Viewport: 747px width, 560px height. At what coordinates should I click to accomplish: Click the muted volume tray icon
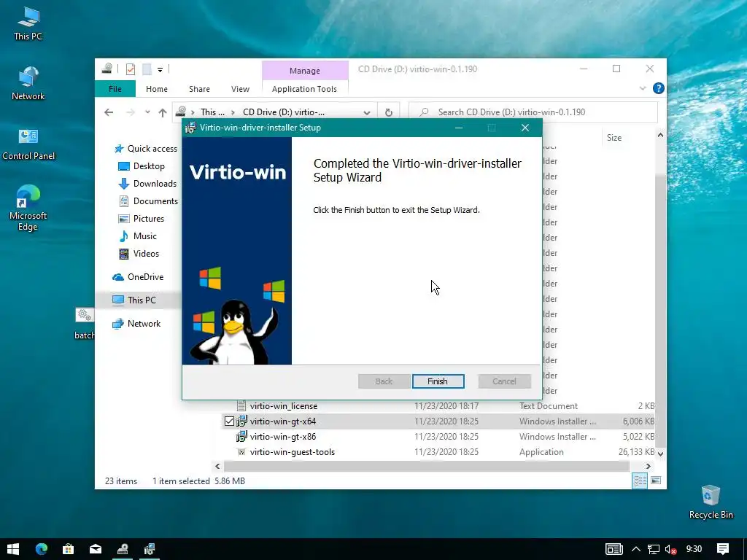[x=670, y=550]
